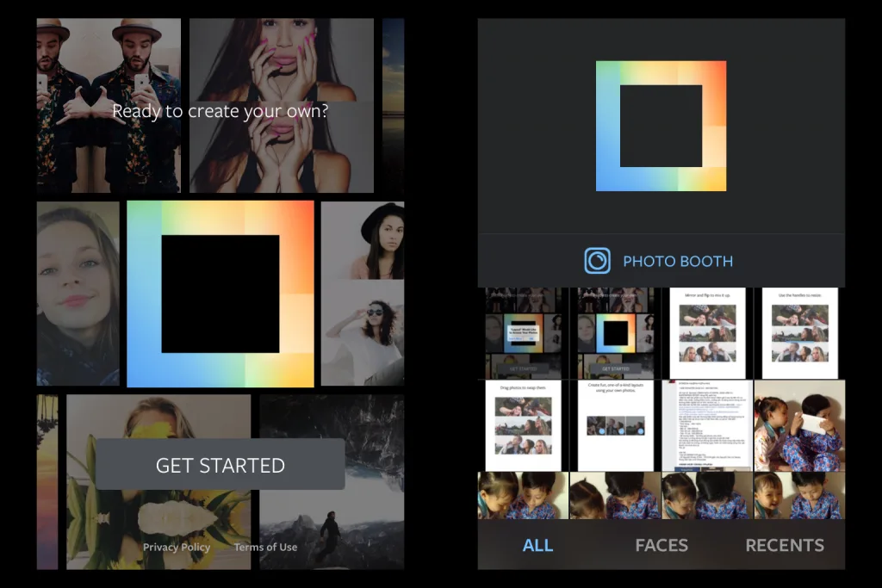Tap the woman wearing sunglasses photo
The image size is (882, 588).
click(x=363, y=333)
